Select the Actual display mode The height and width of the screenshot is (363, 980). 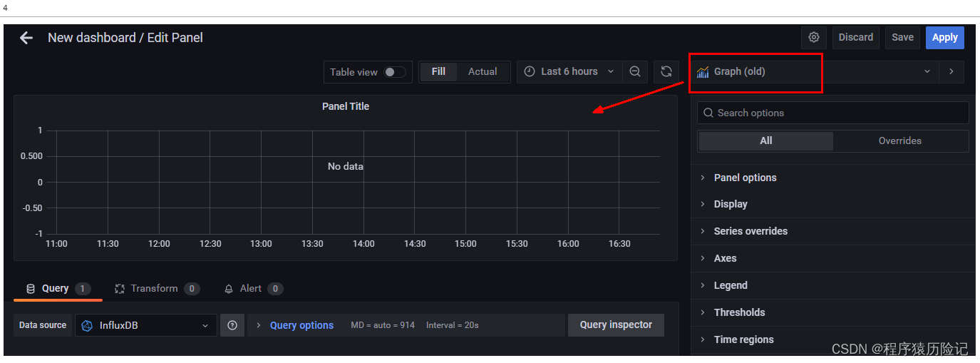click(483, 71)
